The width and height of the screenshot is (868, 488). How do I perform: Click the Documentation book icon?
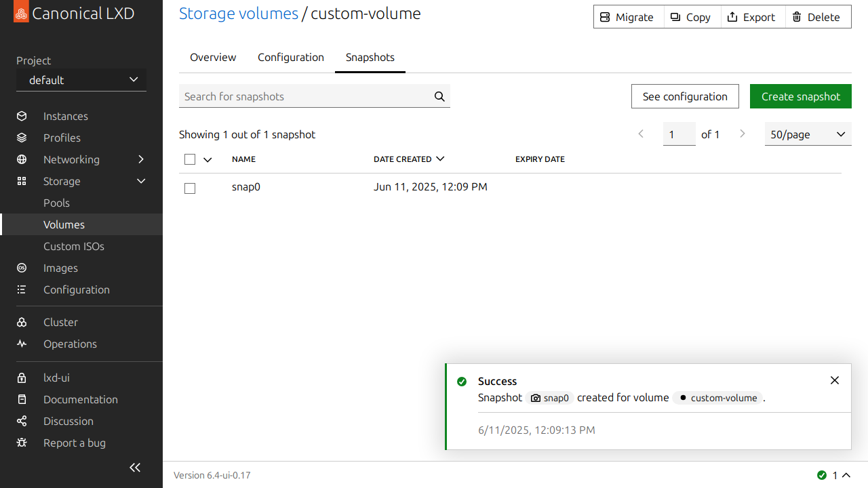click(x=22, y=399)
